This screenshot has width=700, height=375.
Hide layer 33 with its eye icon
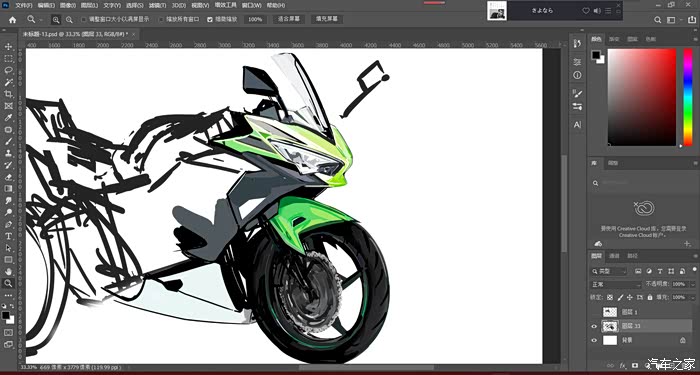[x=594, y=326]
